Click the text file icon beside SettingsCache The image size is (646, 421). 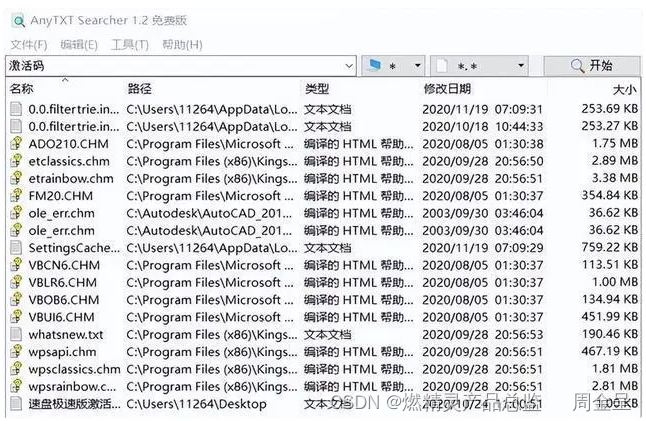(x=16, y=248)
